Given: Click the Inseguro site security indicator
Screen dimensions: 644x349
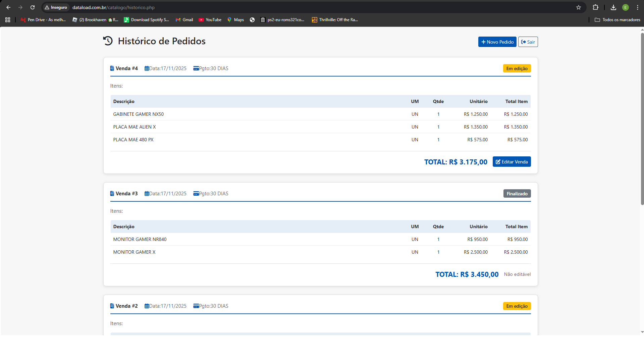Looking at the screenshot, I should point(56,7).
